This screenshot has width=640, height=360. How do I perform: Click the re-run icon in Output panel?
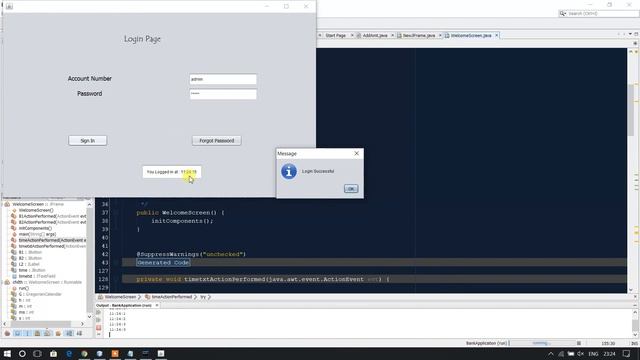coord(98,313)
